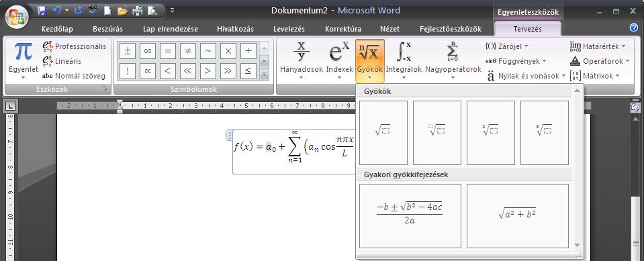Image resolution: width=644 pixels, height=261 pixels.
Task: Customize the quick access toolbar arrow
Action: coord(172,11)
